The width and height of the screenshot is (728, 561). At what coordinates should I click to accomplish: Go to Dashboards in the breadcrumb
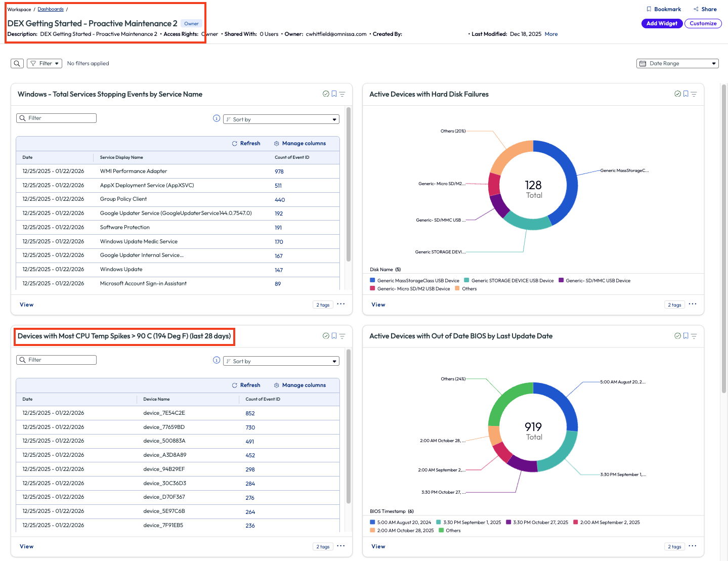point(51,9)
